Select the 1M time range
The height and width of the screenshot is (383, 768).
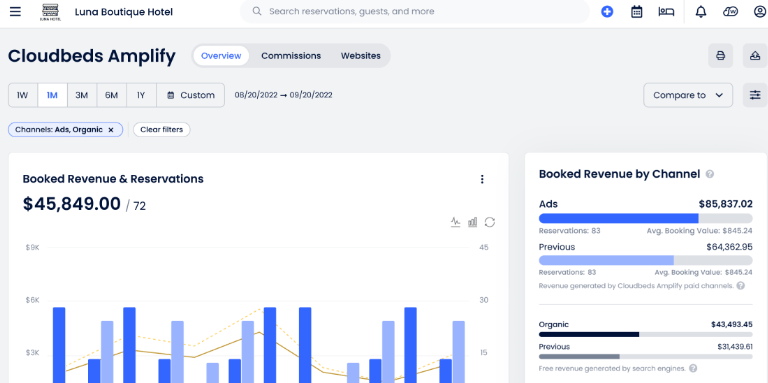(52, 95)
